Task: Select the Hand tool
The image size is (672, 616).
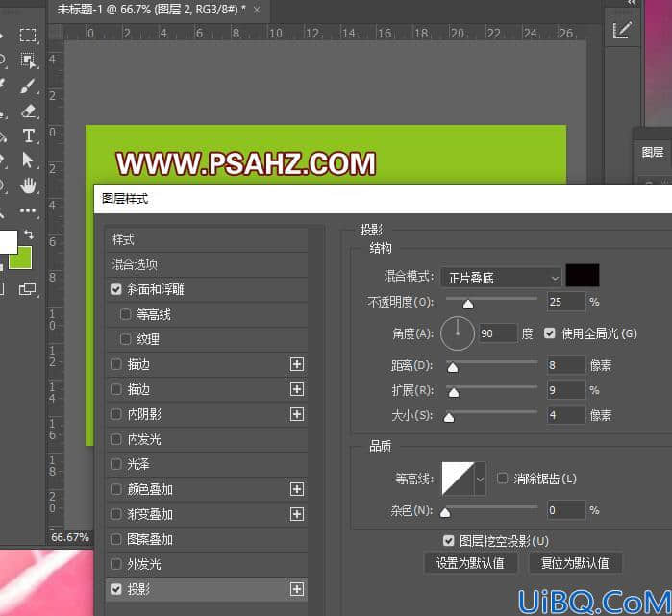Action: pyautogui.click(x=28, y=185)
